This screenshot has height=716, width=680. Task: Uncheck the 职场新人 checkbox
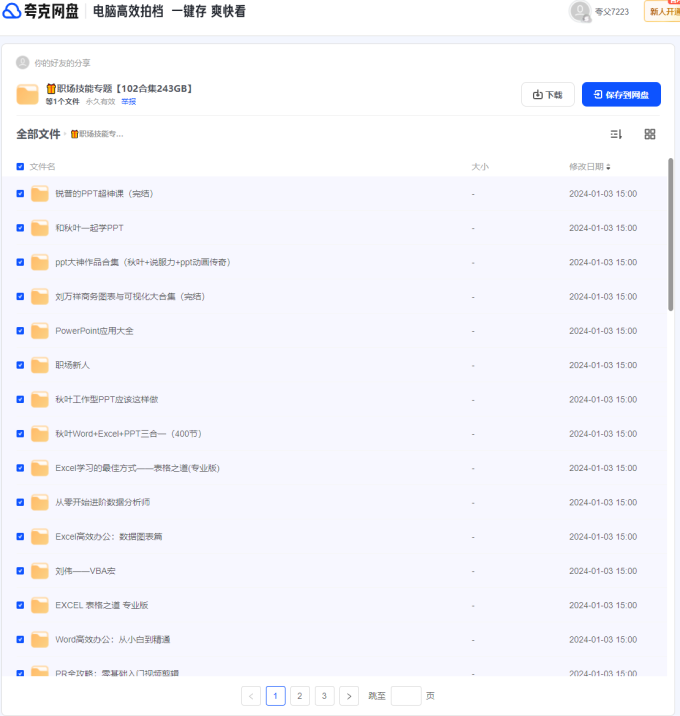pyautogui.click(x=20, y=365)
